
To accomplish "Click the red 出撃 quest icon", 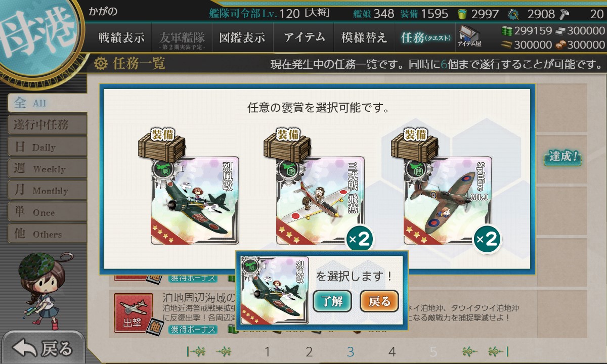I will tap(133, 313).
